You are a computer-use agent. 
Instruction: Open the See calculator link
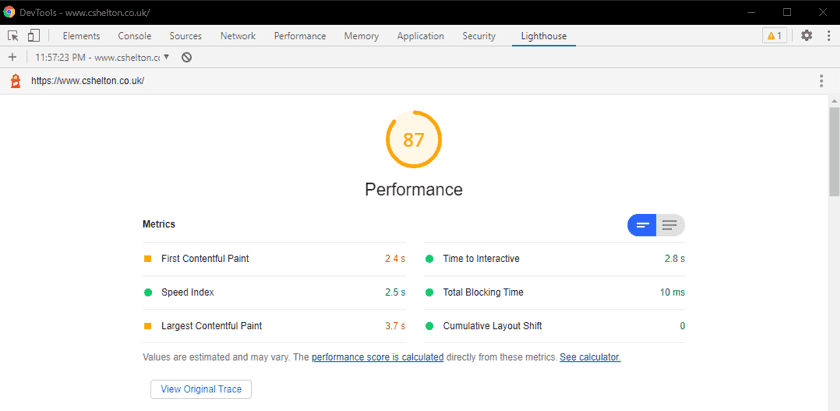pos(590,357)
